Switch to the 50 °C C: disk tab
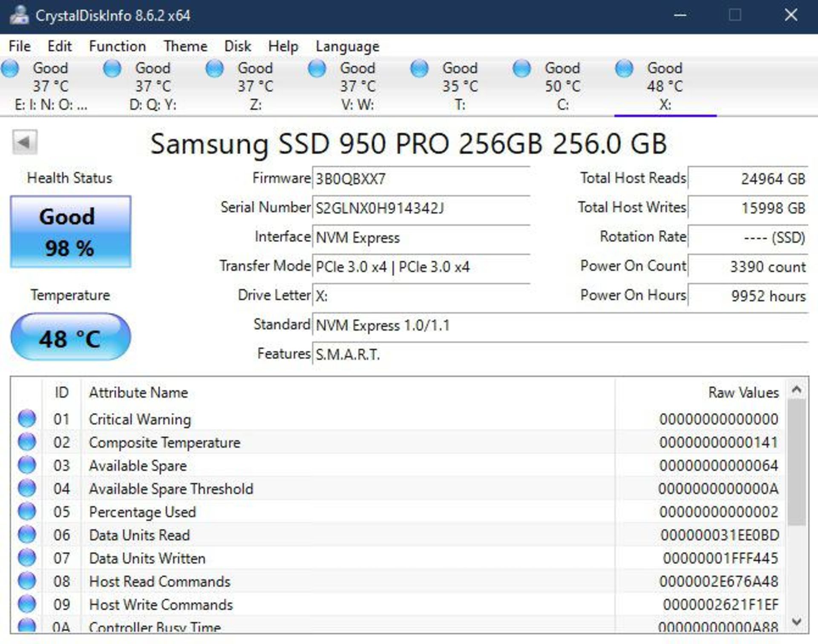 click(x=563, y=86)
